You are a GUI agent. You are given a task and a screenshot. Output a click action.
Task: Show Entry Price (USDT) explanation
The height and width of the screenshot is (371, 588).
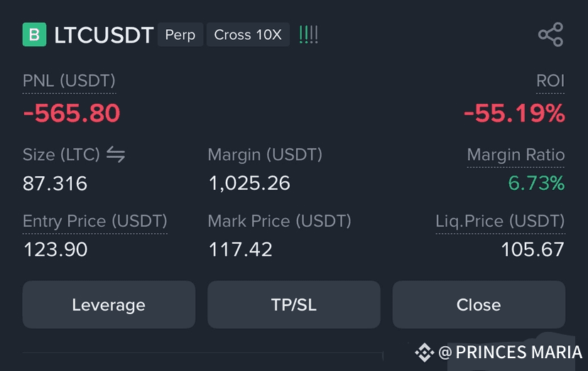[x=95, y=221]
